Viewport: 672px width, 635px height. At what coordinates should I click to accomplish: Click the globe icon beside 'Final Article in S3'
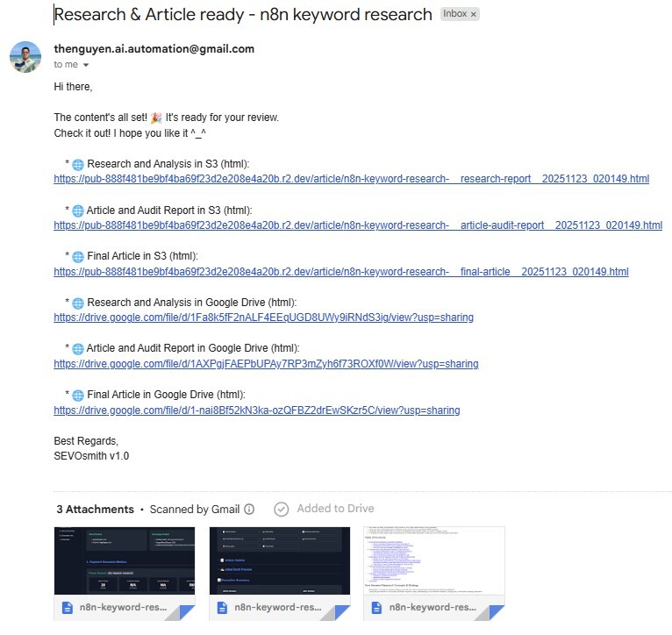point(78,257)
